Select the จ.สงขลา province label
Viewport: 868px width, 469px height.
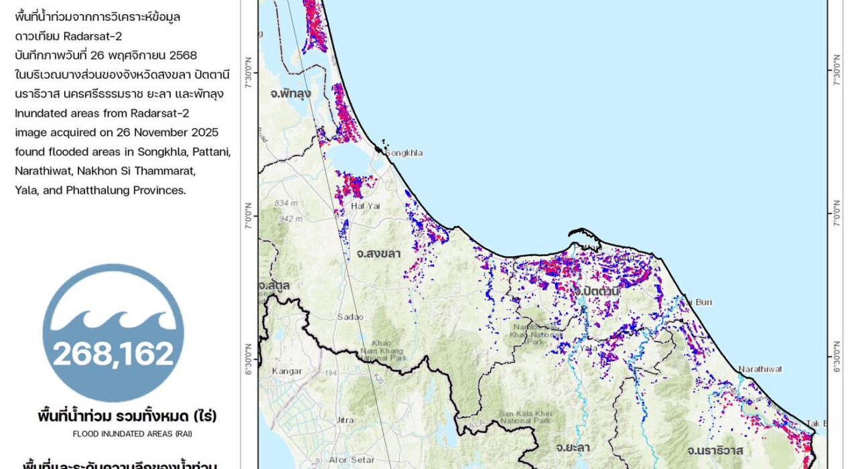(x=378, y=254)
